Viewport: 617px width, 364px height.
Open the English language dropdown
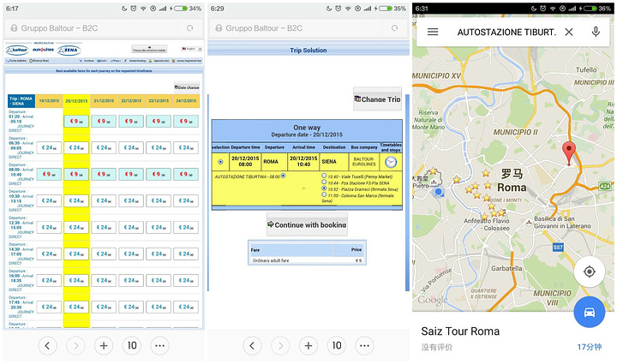pyautogui.click(x=191, y=49)
